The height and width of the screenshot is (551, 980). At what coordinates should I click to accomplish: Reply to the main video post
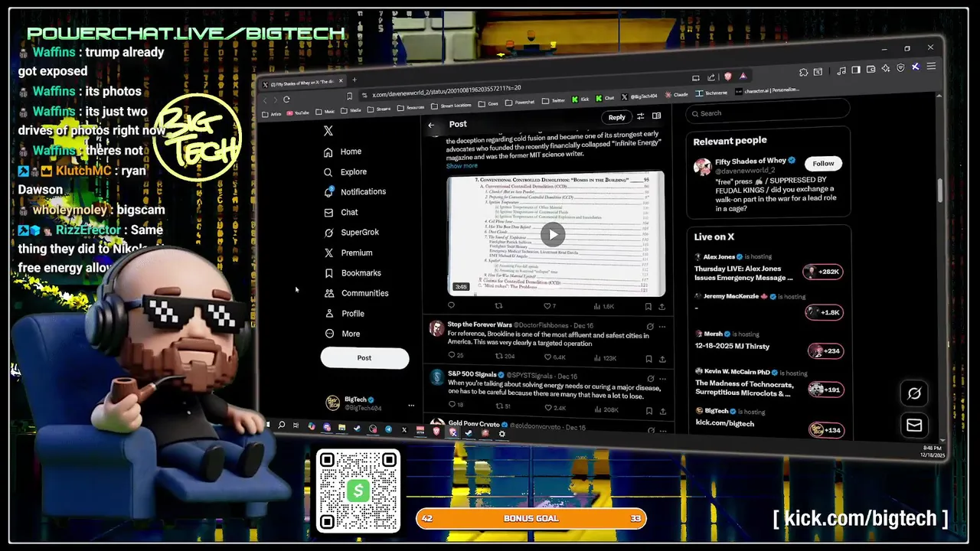click(x=451, y=305)
